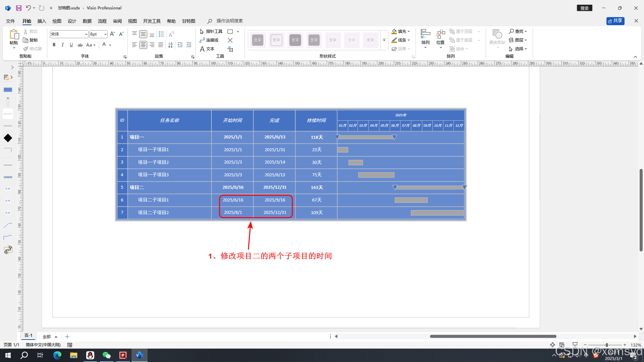The height and width of the screenshot is (362, 644).
Task: Click the bullet list icon
Action: [161, 34]
